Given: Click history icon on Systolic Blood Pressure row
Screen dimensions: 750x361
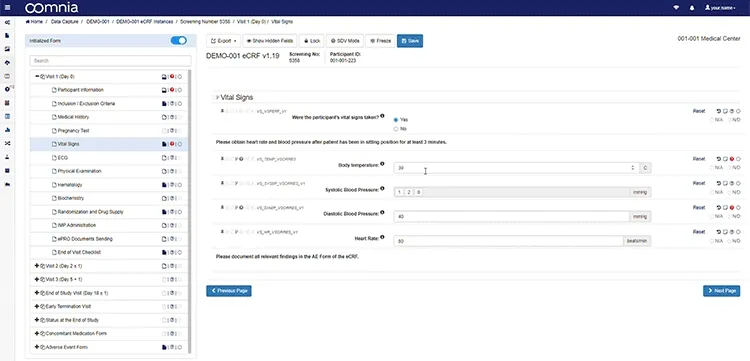Looking at the screenshot, I should pyautogui.click(x=718, y=183).
